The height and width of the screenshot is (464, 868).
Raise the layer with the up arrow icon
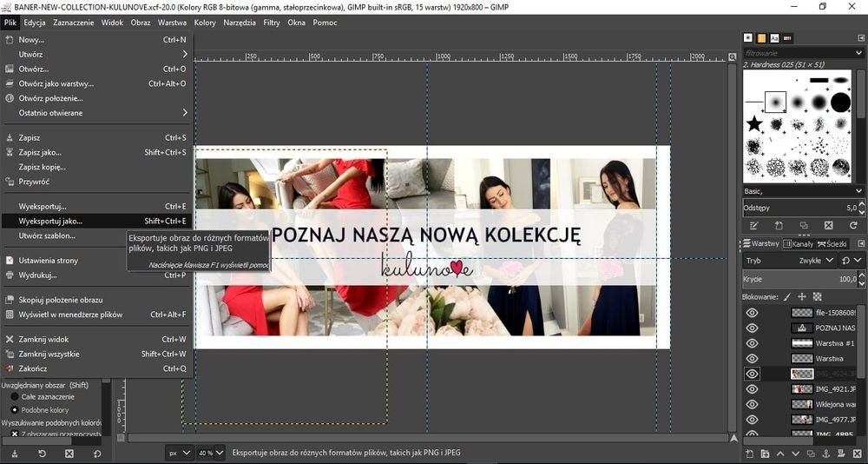[780, 454]
